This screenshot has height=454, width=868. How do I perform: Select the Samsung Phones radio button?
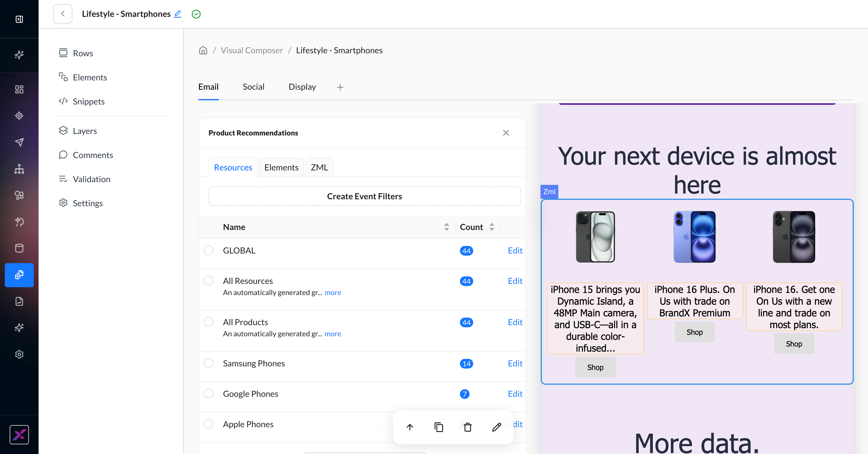coord(209,363)
